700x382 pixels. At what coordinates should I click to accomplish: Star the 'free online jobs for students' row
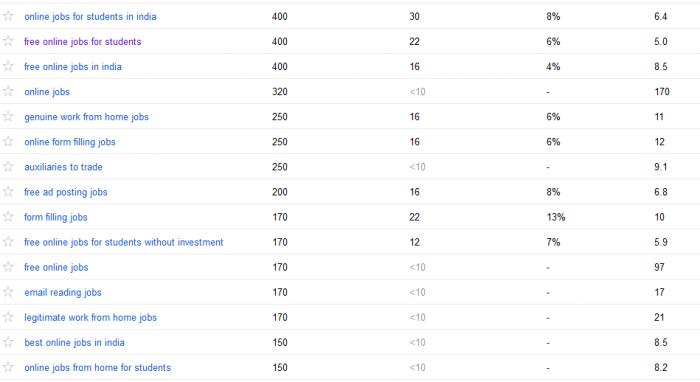click(x=8, y=41)
